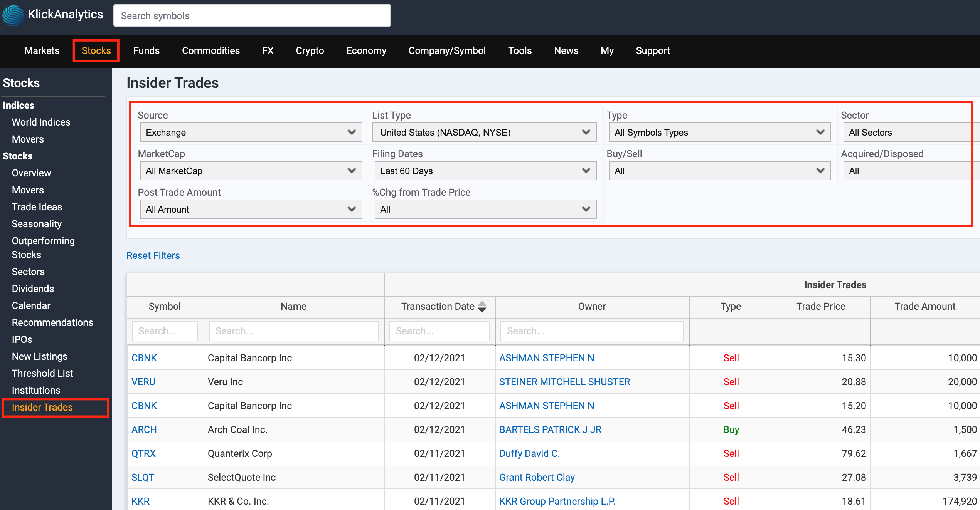This screenshot has height=510, width=980.
Task: Open Institutions in sidebar
Action: tap(36, 390)
